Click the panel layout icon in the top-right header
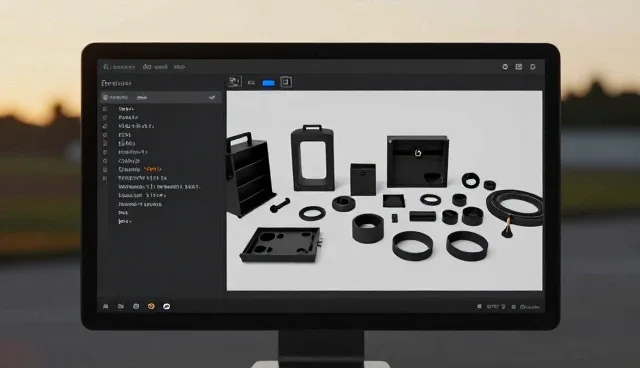Viewport: 640px width, 368px height. (519, 67)
